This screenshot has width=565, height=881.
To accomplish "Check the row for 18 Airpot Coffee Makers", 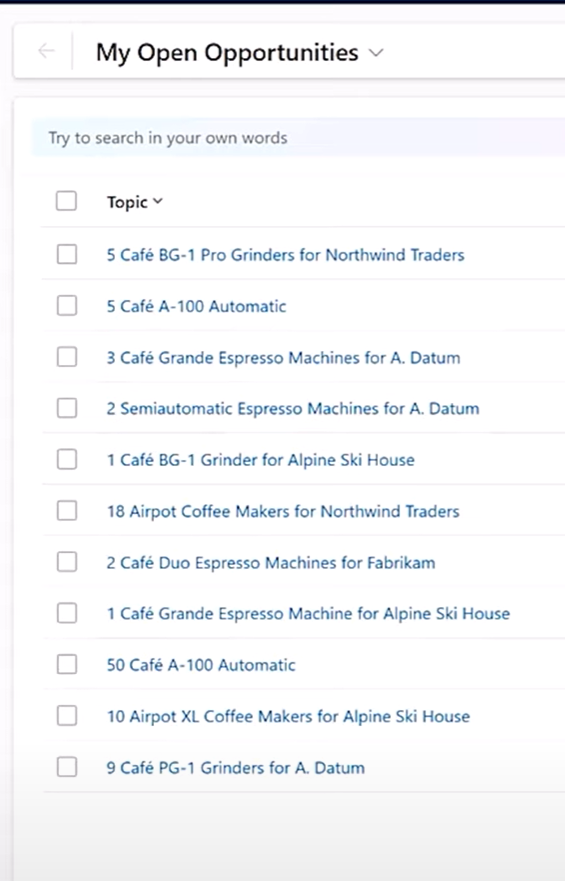I will coord(67,511).
